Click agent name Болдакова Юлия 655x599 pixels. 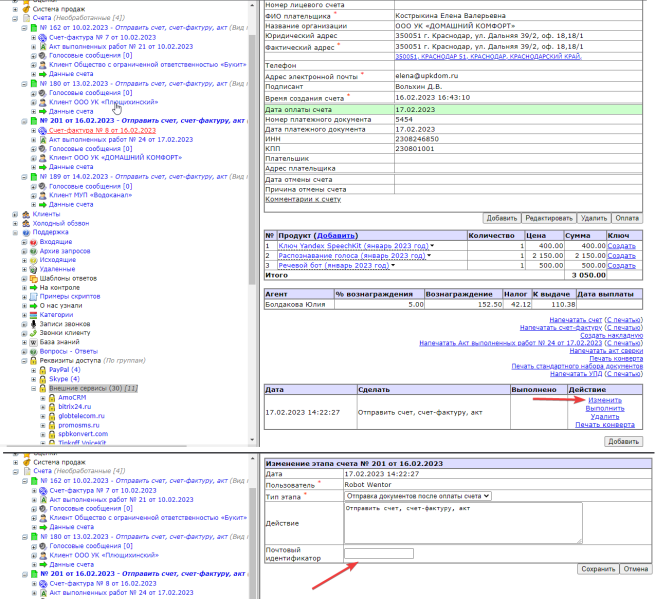295,305
